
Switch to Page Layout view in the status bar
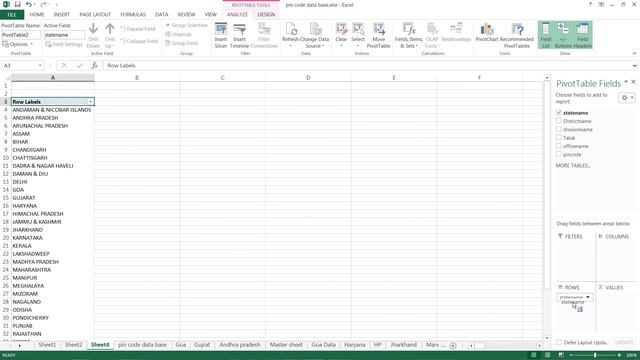pos(547,355)
